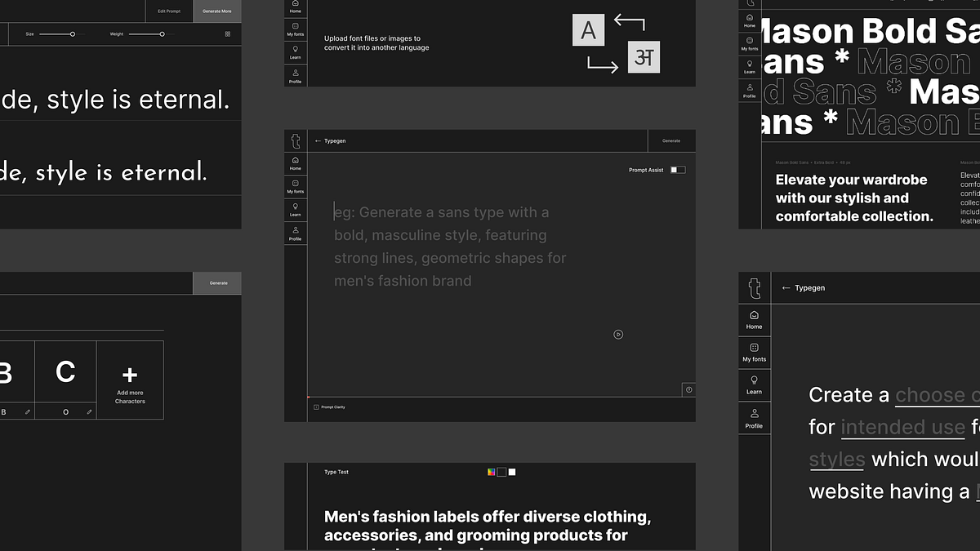Click the back arrow next to Typegen heading
Image resolution: width=980 pixels, height=551 pixels.
[318, 140]
